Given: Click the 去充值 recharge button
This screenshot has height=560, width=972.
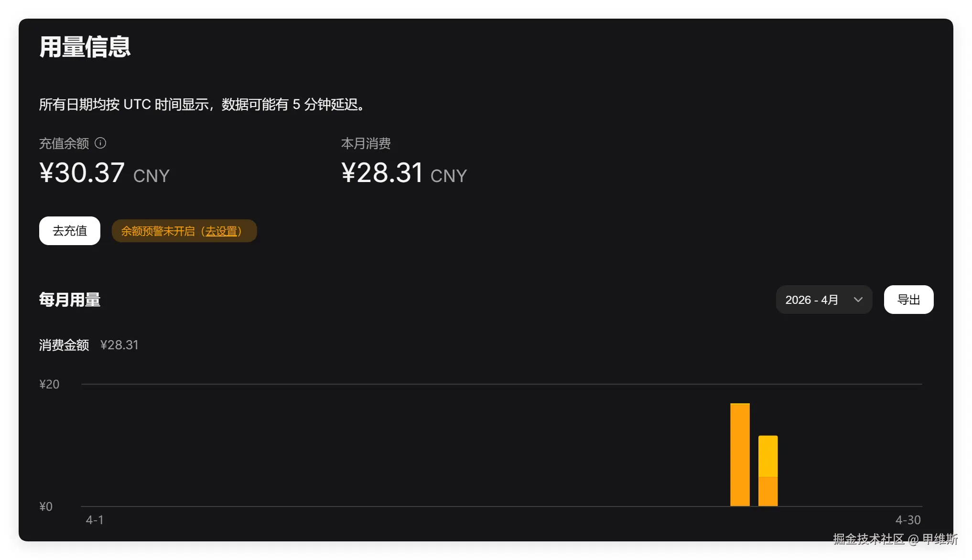Looking at the screenshot, I should pos(70,231).
